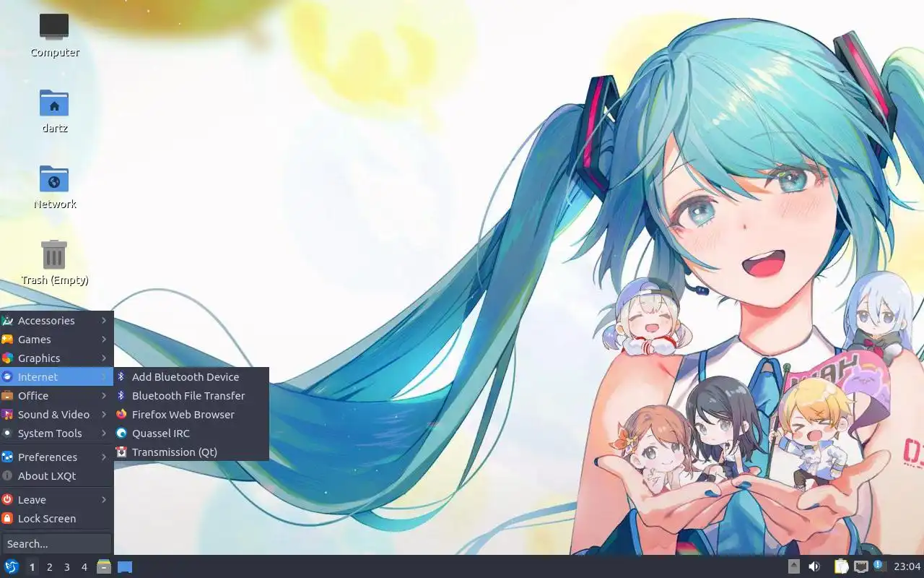Switch to virtual desktop 2

pyautogui.click(x=49, y=567)
